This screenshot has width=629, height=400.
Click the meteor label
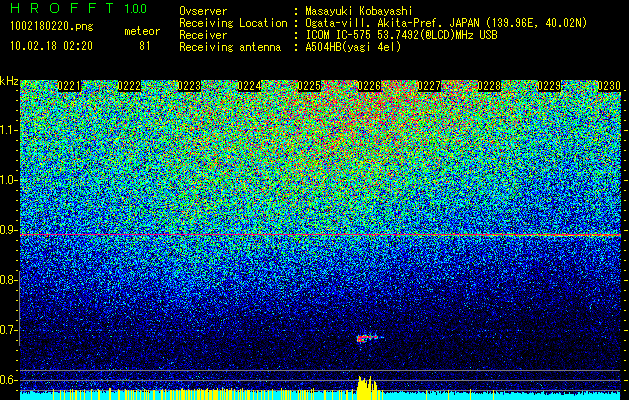click(142, 31)
